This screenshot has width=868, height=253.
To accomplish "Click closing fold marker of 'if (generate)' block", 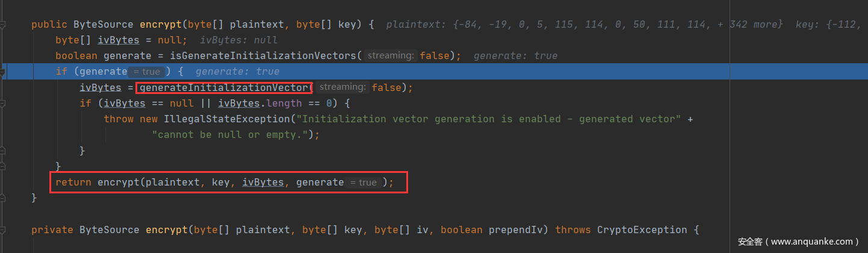I will tap(3, 166).
